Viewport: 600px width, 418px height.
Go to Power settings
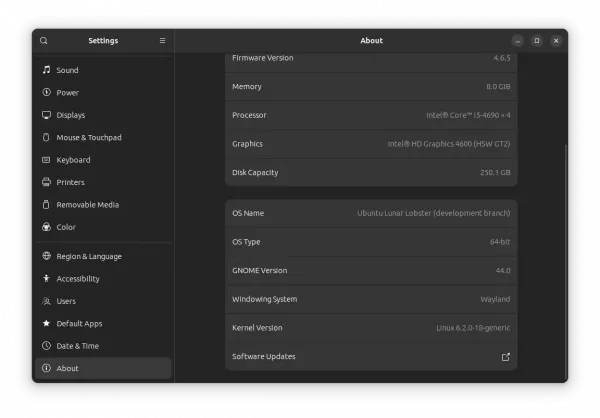point(103,93)
